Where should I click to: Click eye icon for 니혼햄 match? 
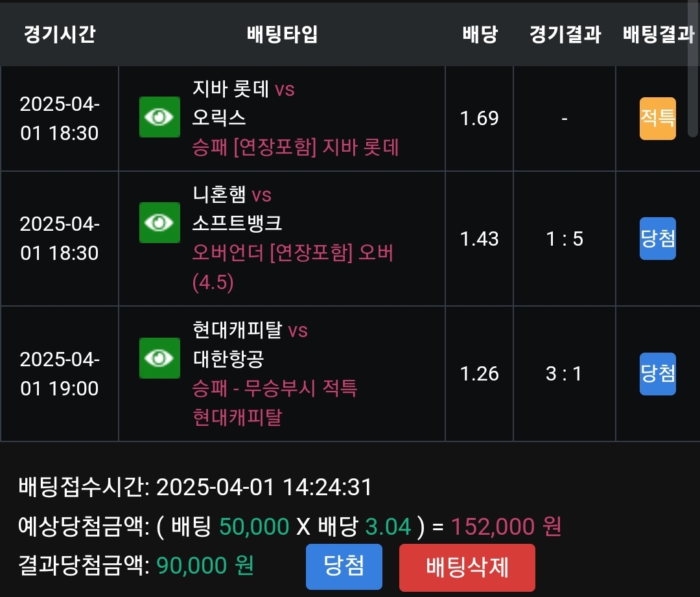tap(159, 223)
